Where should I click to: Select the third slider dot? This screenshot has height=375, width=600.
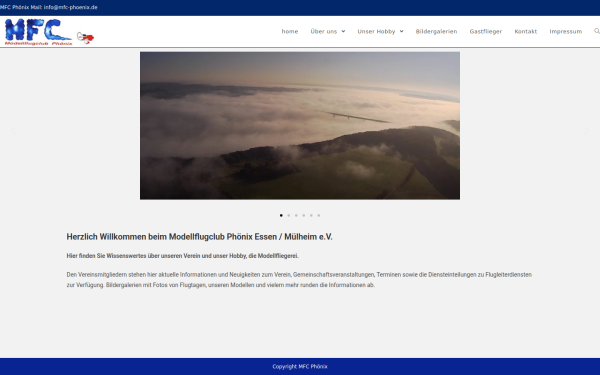pyautogui.click(x=296, y=215)
